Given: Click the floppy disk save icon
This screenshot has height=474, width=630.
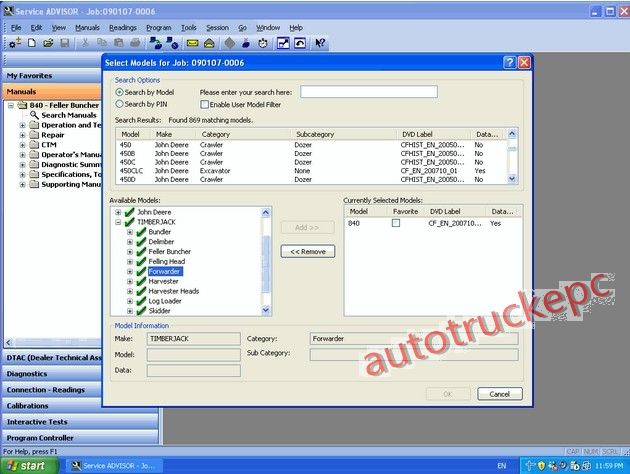Looking at the screenshot, I should click(x=65, y=43).
